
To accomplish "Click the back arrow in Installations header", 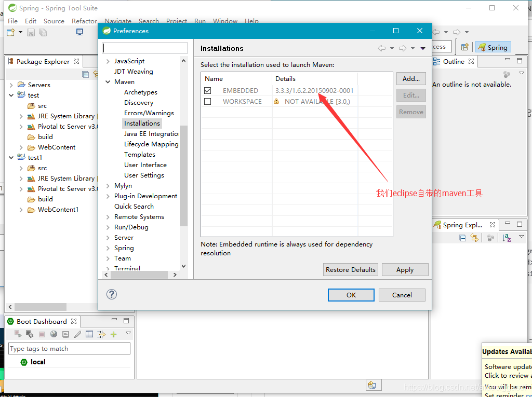I will click(382, 48).
